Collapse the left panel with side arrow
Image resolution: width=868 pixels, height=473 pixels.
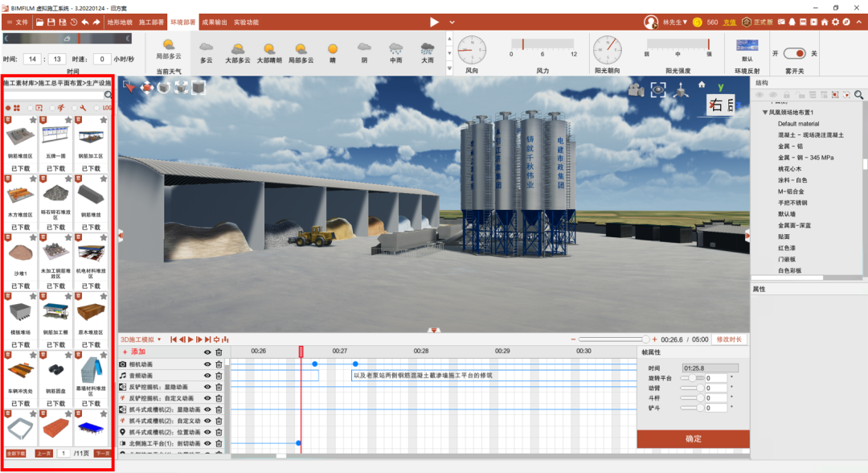(120, 236)
